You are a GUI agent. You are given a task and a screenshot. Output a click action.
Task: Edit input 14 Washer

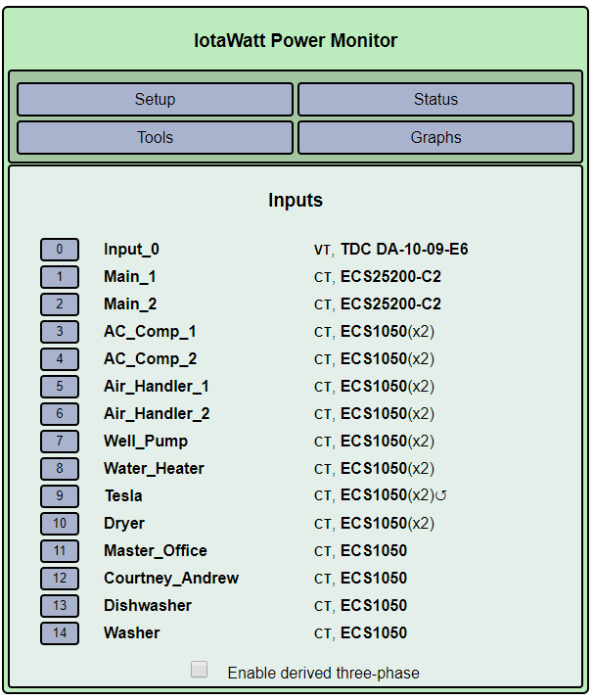[60, 633]
